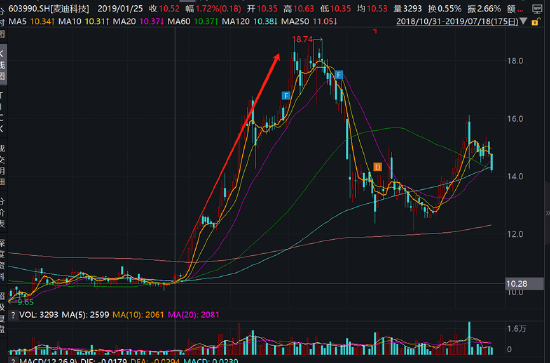Click the average price 10.53
This screenshot has height=363, width=550.
377,8
